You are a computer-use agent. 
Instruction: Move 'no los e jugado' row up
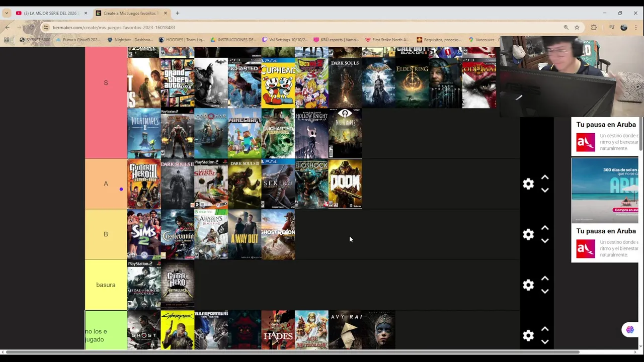coord(545,329)
